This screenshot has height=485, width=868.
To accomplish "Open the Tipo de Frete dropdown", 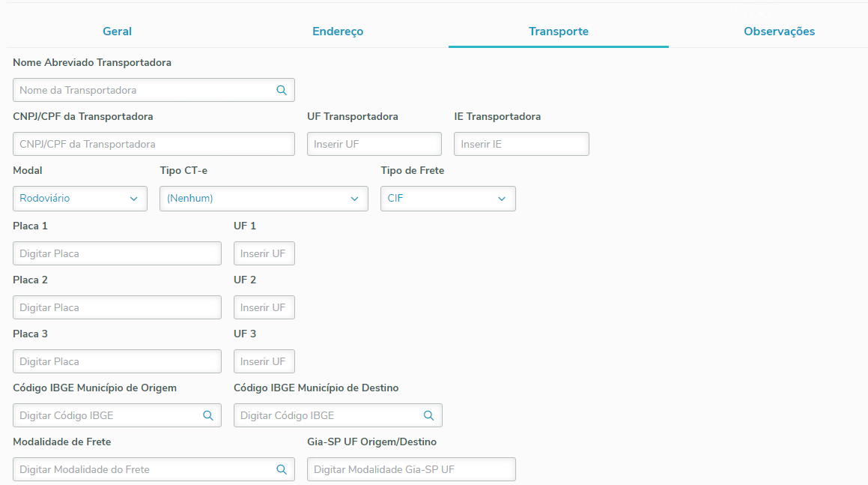I will coord(448,199).
